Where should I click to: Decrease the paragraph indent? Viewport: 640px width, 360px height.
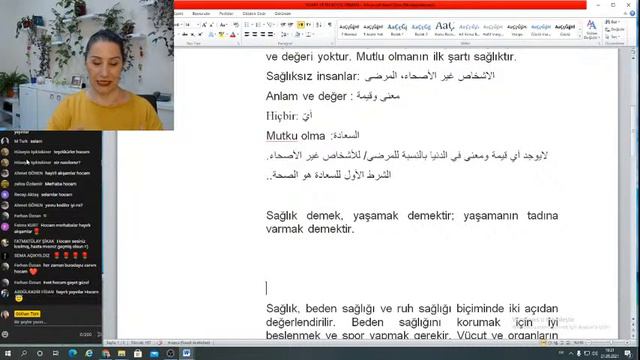point(282,25)
